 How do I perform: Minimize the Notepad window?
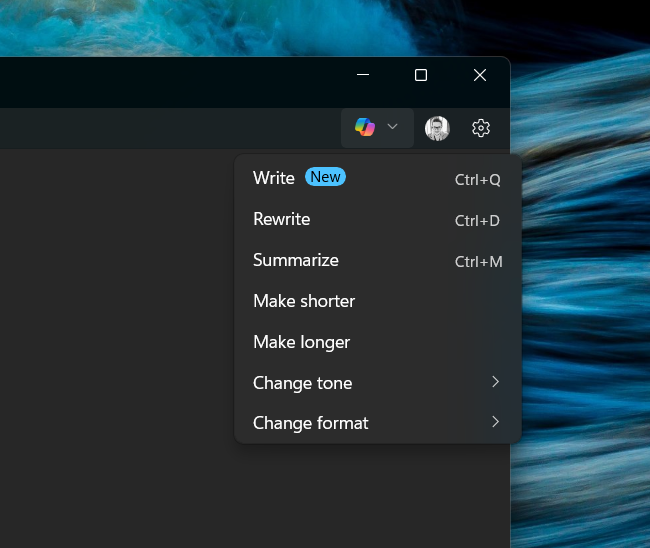[x=363, y=75]
